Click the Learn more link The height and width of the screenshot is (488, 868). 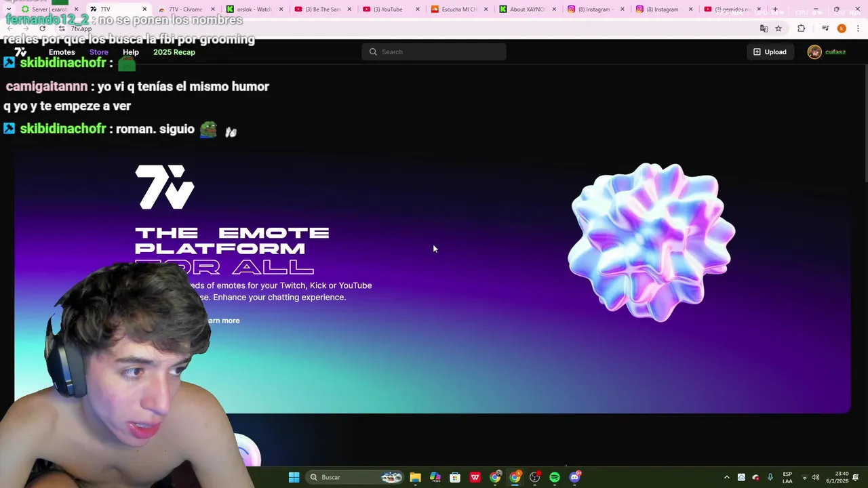tap(223, 321)
